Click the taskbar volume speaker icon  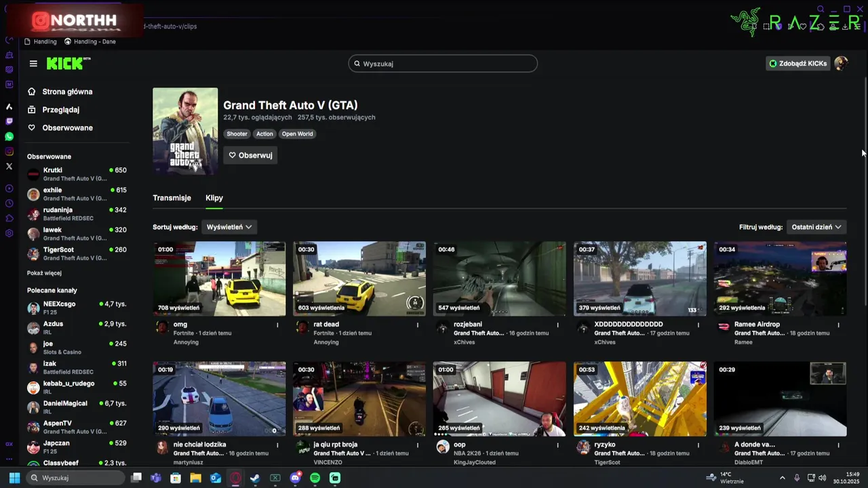coord(822,478)
